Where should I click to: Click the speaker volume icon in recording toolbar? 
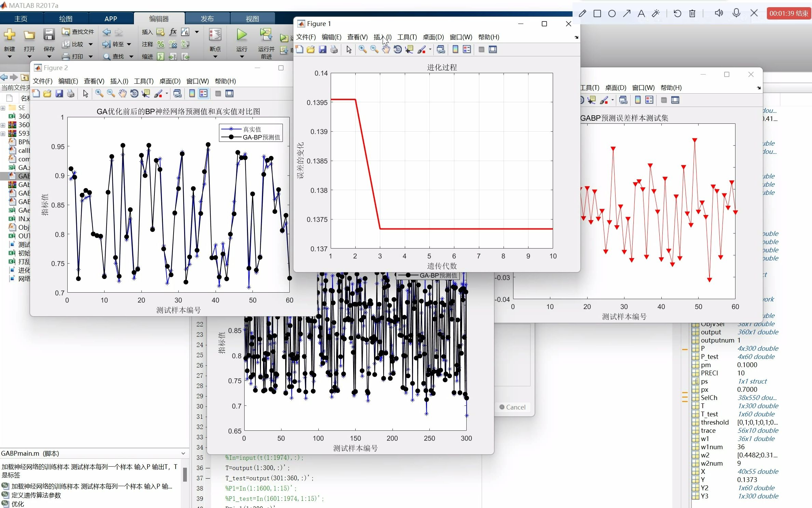[719, 13]
